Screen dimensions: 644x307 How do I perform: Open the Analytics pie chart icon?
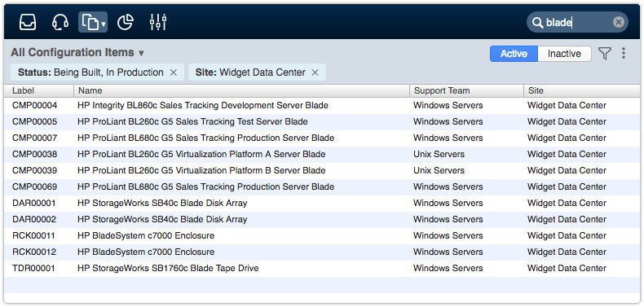point(126,22)
